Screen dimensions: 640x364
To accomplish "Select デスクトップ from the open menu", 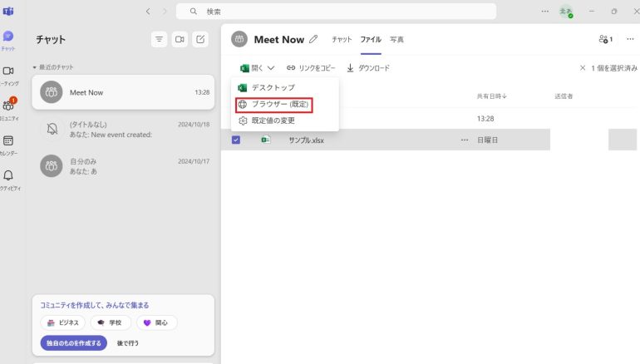I will (x=273, y=87).
